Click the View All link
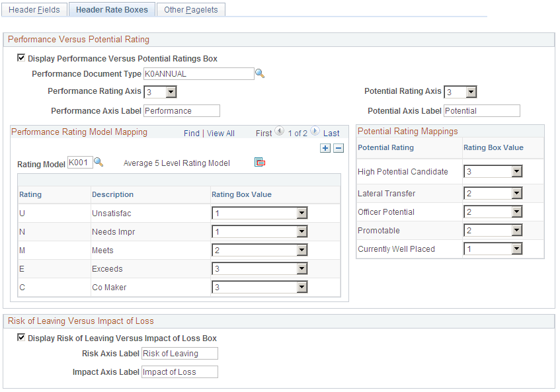This screenshot has width=560, height=392. coord(221,132)
